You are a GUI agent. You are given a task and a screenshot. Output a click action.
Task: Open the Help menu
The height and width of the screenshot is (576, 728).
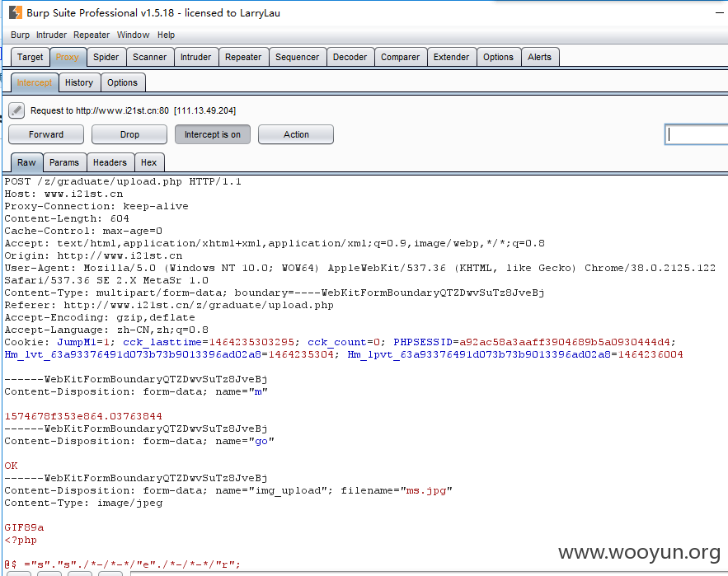click(166, 35)
